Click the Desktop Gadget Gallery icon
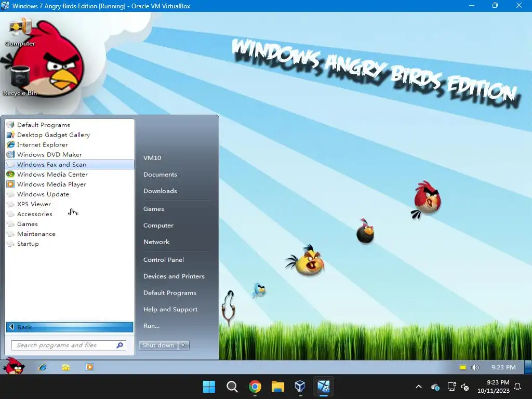The width and height of the screenshot is (532, 399). tap(10, 135)
